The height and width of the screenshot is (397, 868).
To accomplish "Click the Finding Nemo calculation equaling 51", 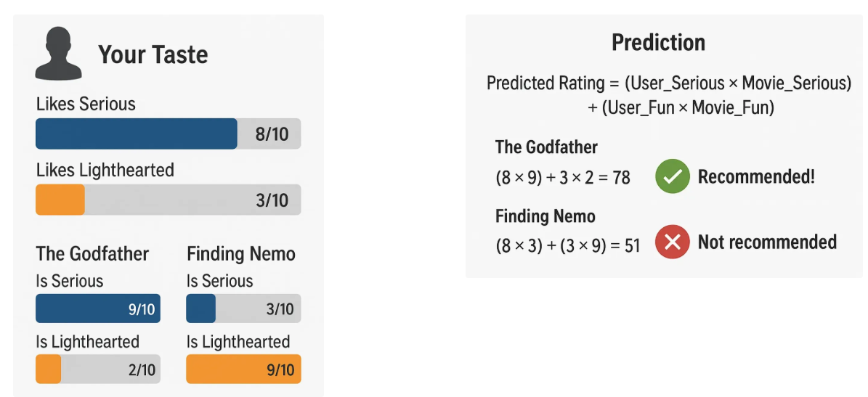I will (567, 245).
